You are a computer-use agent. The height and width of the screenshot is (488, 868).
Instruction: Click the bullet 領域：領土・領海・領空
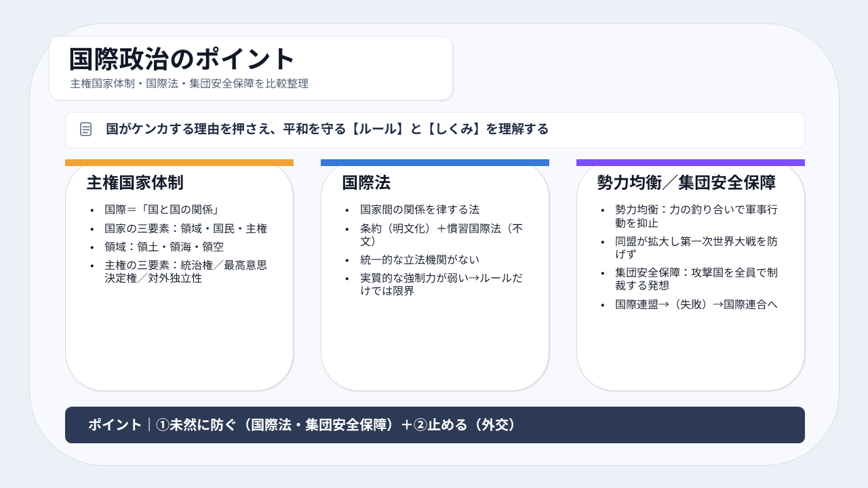[164, 247]
